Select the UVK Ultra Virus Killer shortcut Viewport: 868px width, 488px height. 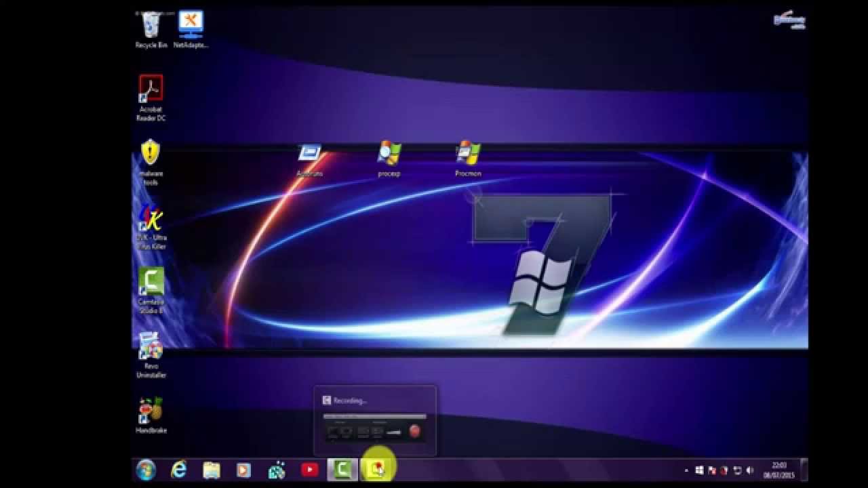tap(151, 227)
